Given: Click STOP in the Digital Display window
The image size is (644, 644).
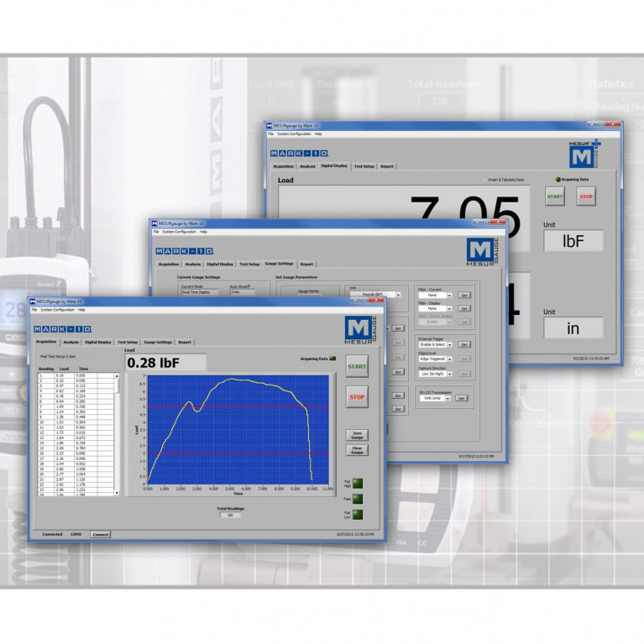Looking at the screenshot, I should (586, 196).
